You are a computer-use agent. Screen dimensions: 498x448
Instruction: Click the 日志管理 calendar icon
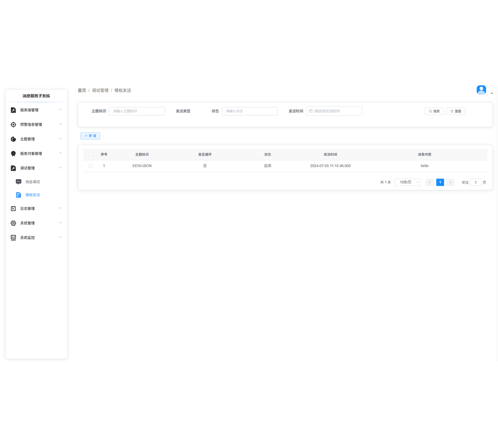point(13,209)
